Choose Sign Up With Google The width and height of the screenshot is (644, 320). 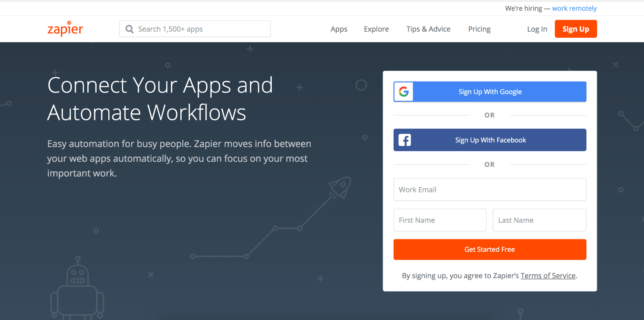[x=490, y=92]
